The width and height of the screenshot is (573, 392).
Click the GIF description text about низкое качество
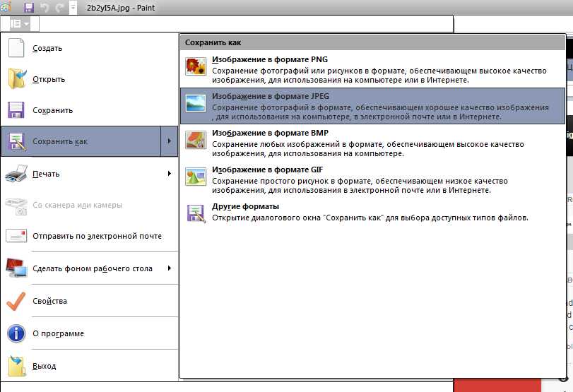coord(360,186)
